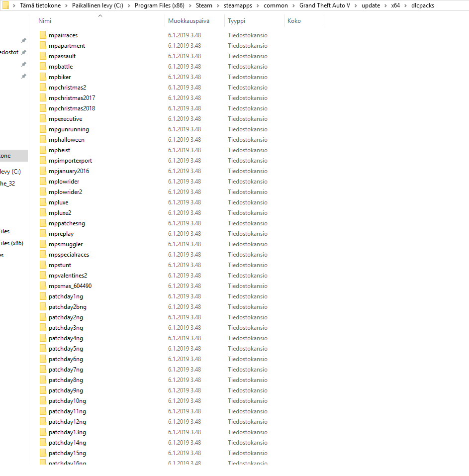The height and width of the screenshot is (476, 469).
Task: Click the mpapartment folder icon
Action: point(43,46)
